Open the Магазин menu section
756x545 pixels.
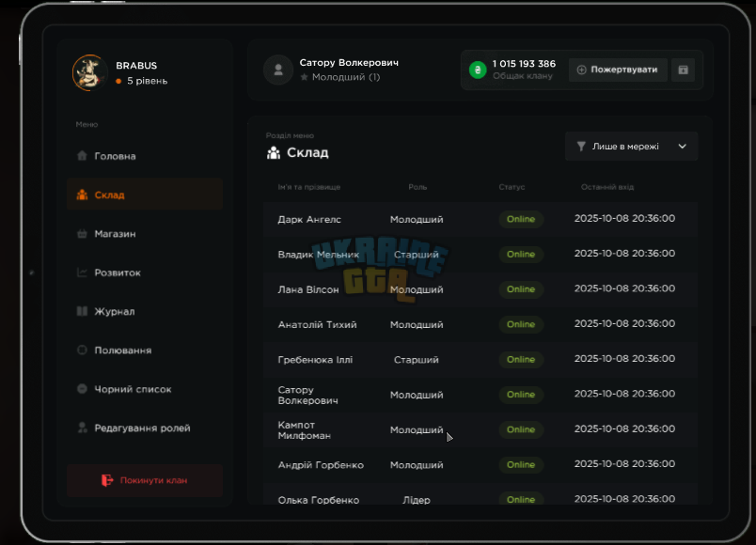[x=145, y=234]
